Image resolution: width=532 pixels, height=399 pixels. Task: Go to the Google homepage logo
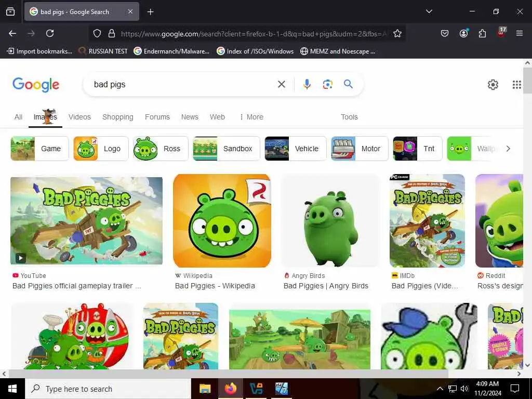[x=36, y=85]
